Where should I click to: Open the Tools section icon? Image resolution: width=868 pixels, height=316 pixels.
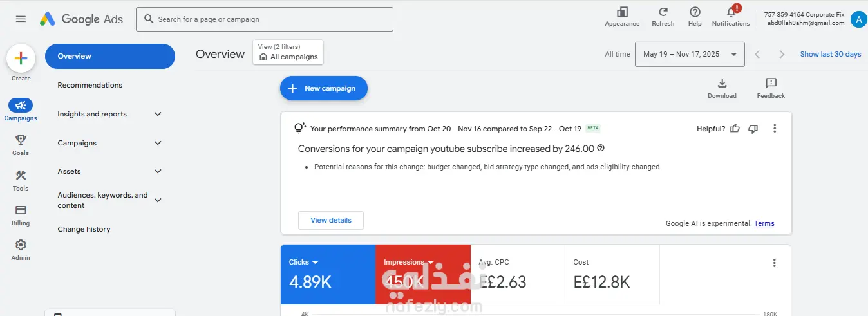[21, 176]
